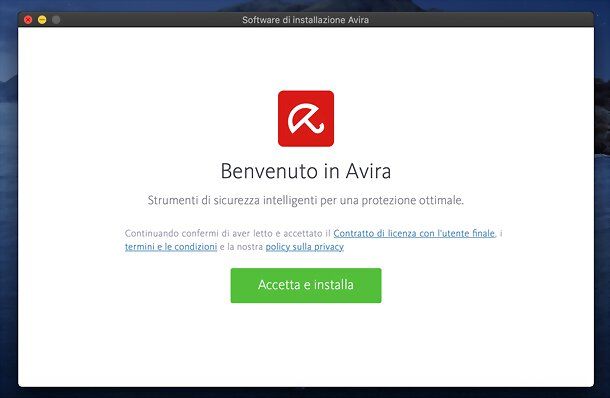Image resolution: width=610 pixels, height=398 pixels.
Task: Click the Accetta e installa button
Action: tap(306, 285)
